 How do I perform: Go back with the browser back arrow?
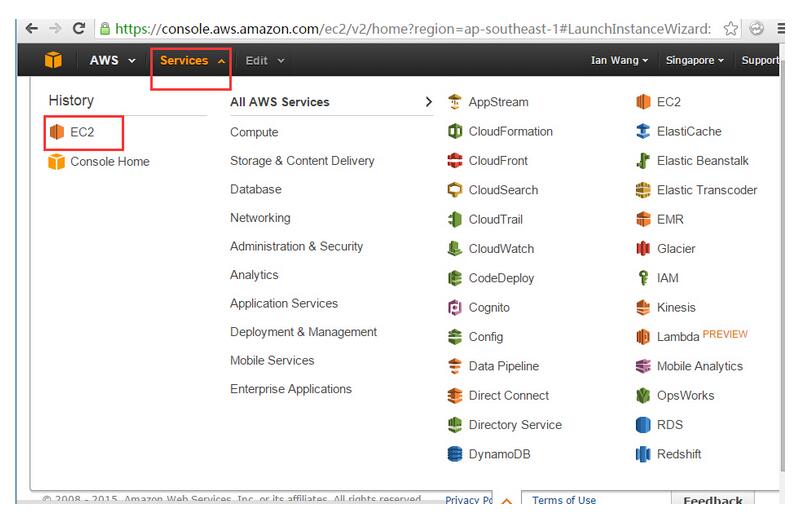click(32, 28)
